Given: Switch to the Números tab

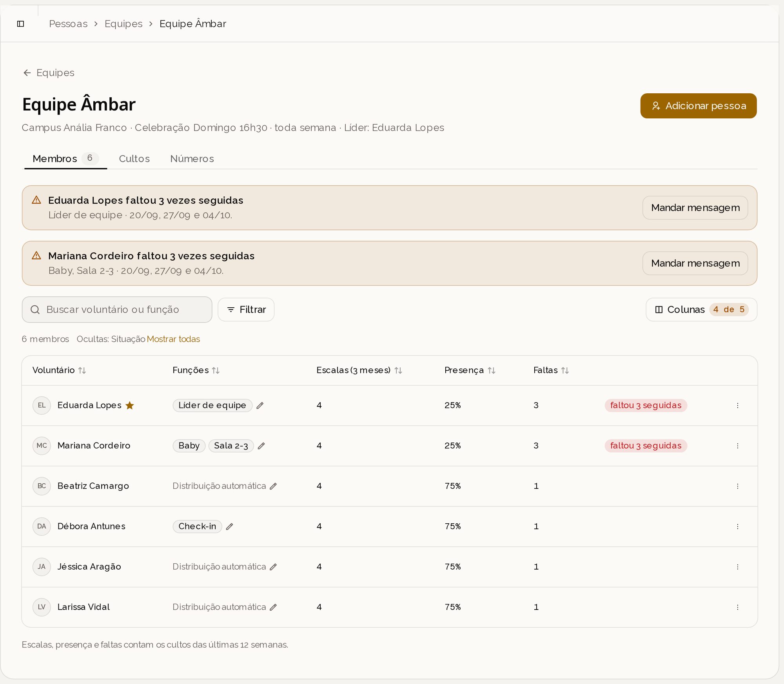Looking at the screenshot, I should tap(192, 159).
